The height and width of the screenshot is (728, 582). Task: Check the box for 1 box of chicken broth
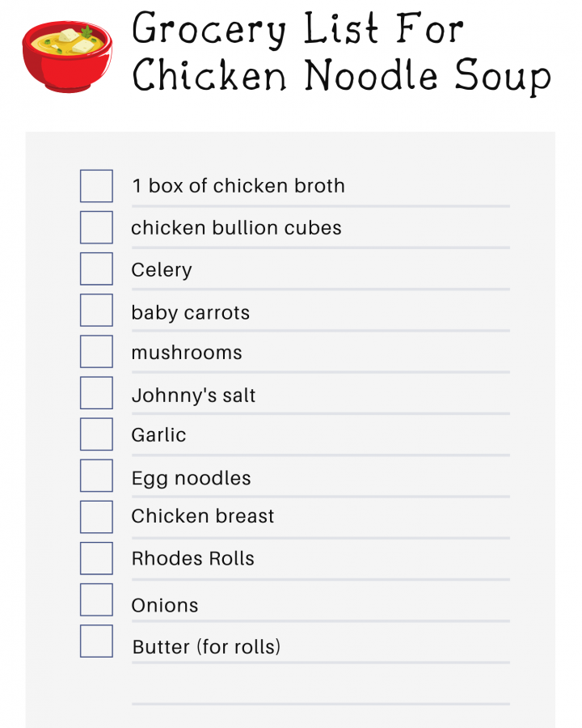pyautogui.click(x=96, y=186)
